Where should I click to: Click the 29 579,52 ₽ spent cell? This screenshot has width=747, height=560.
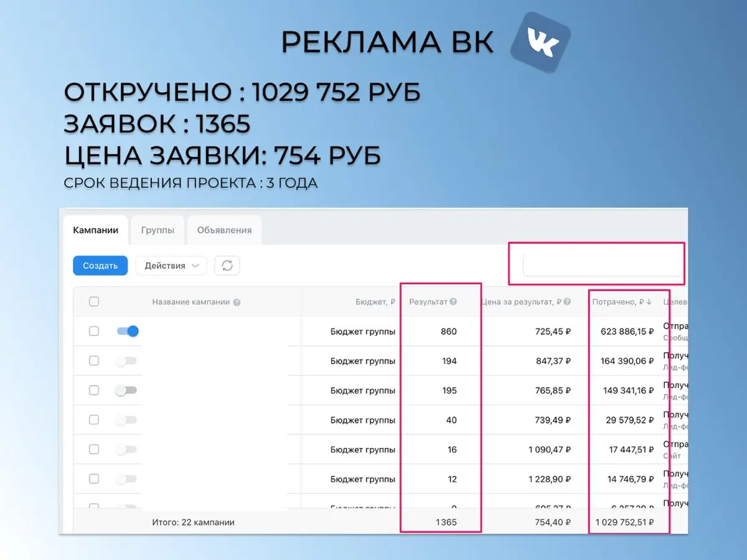coord(630,420)
